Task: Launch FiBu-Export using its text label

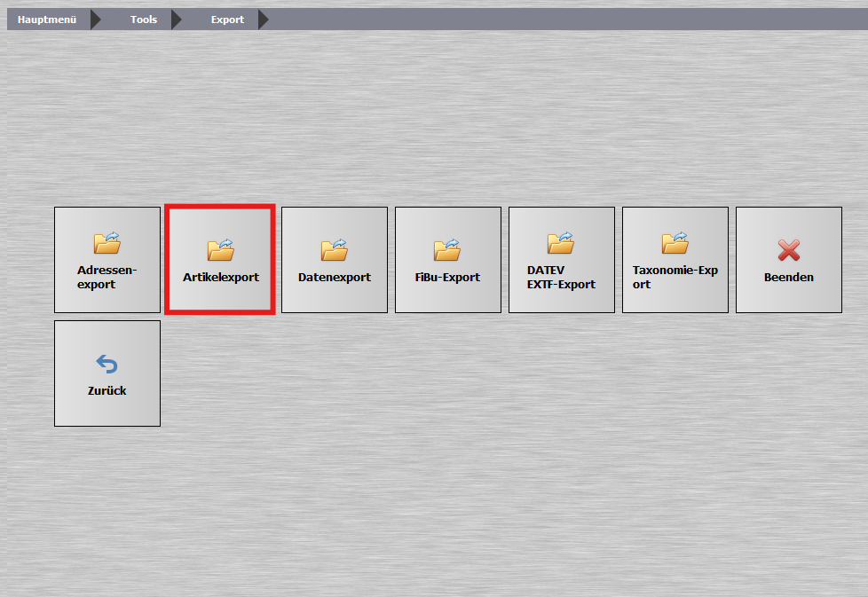Action: 447,277
